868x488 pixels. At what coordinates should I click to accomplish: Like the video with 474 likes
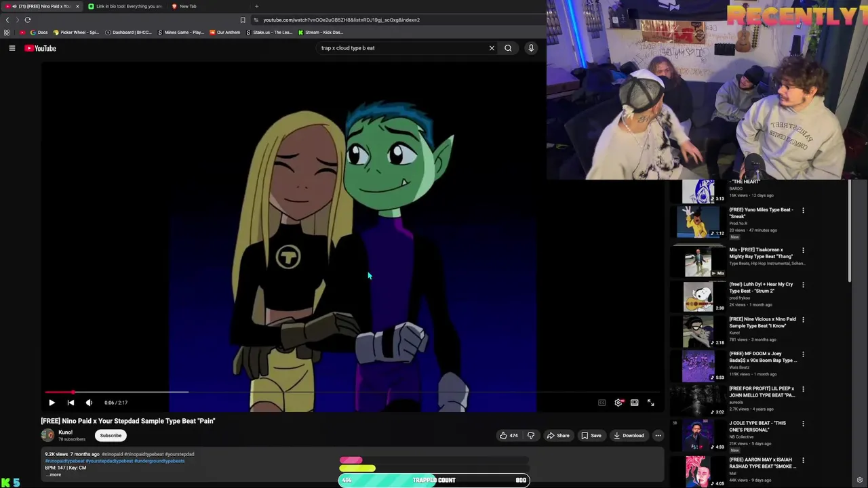509,436
